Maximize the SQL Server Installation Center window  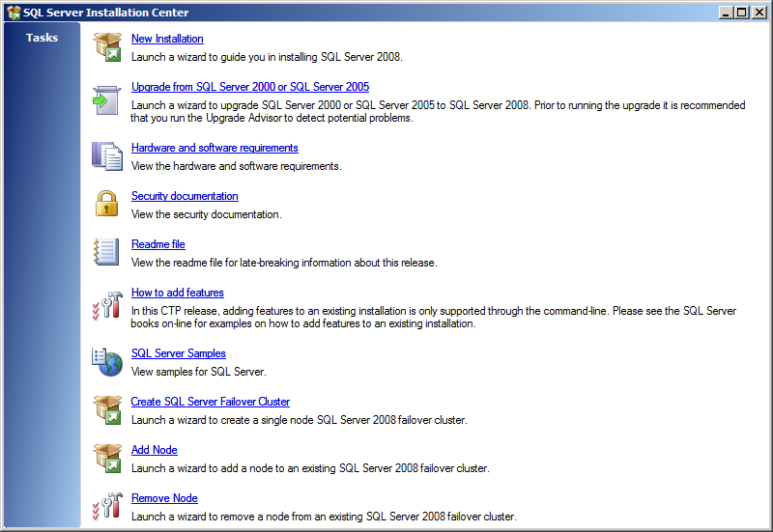tap(741, 13)
